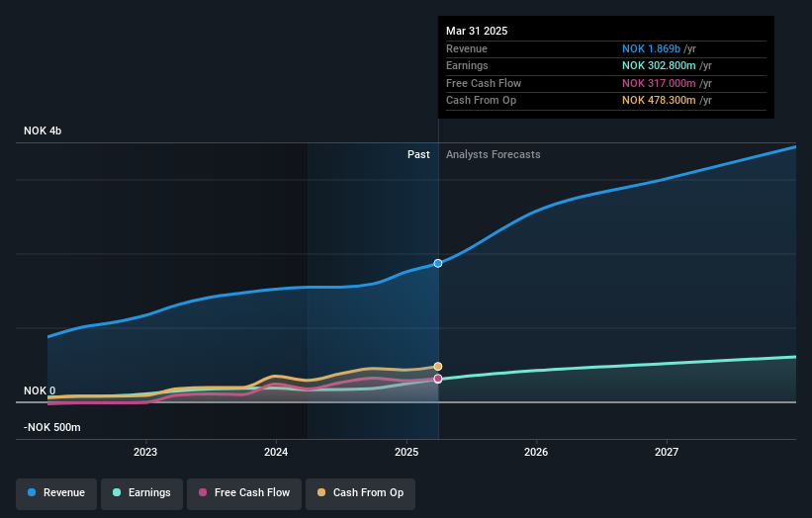Image resolution: width=812 pixels, height=518 pixels.
Task: Click the Mar 31 2025 tooltip date
Action: point(477,31)
